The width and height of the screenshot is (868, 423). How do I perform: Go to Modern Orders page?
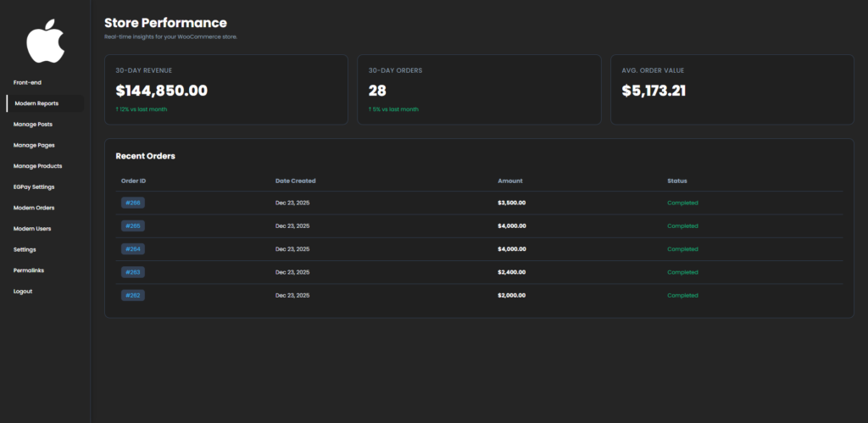(34, 208)
